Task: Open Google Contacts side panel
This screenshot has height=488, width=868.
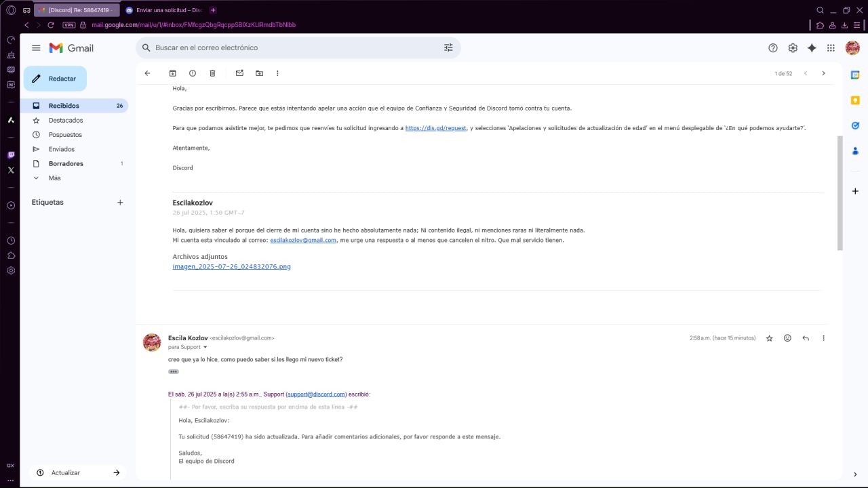Action: coord(855,150)
